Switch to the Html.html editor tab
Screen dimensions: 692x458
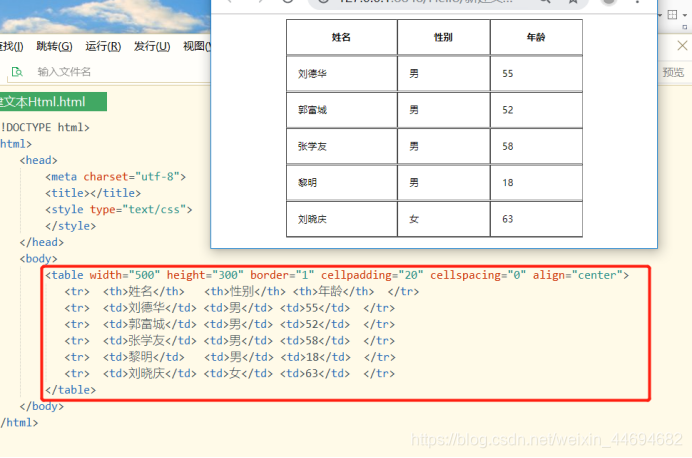click(53, 102)
